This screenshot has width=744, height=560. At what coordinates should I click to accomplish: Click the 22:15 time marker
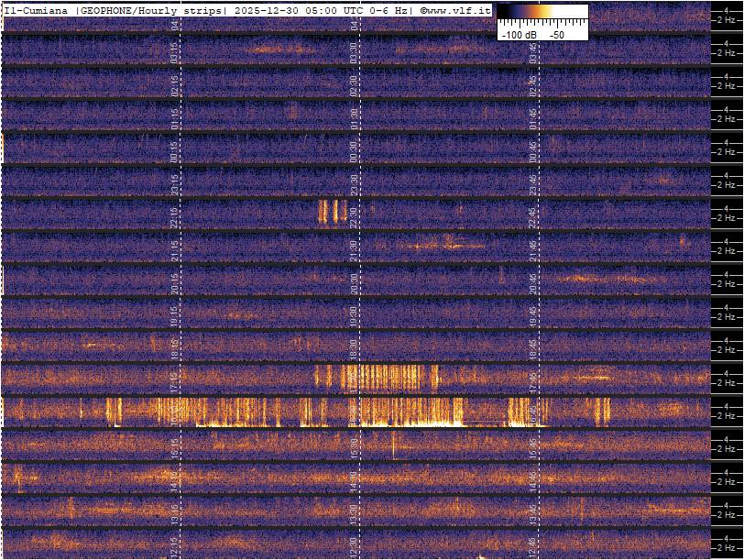click(x=174, y=216)
